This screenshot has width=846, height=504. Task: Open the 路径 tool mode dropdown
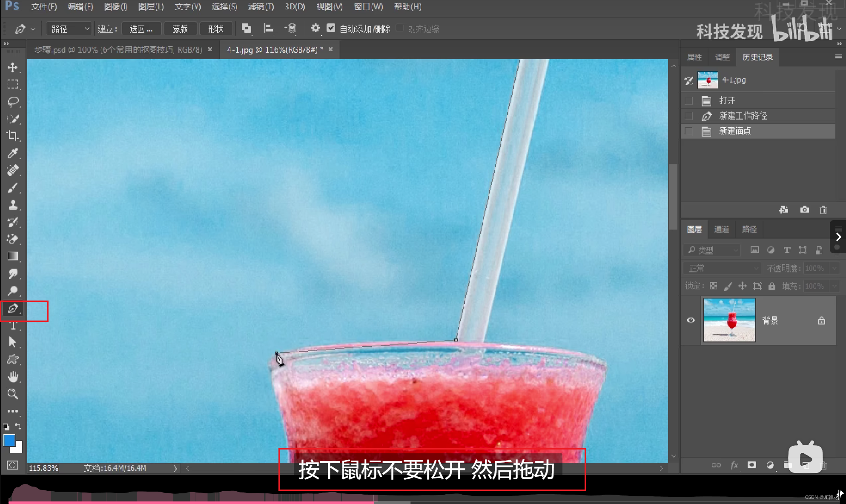(69, 29)
